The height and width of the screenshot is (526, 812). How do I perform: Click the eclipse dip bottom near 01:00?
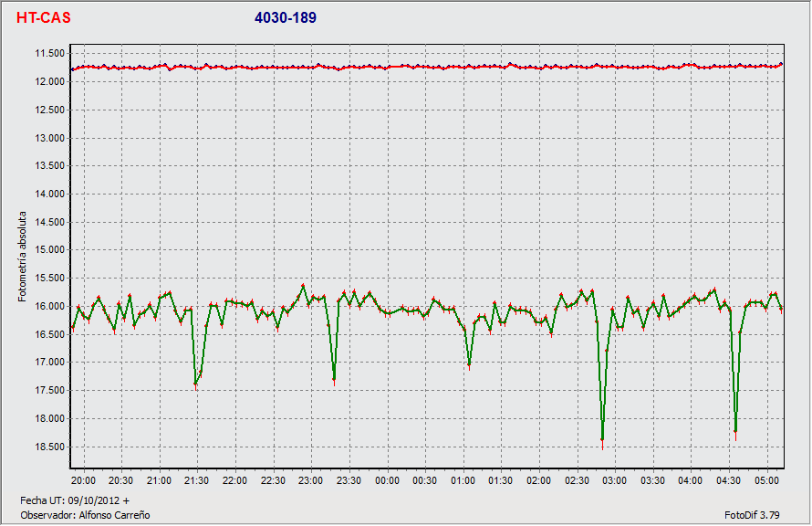469,365
